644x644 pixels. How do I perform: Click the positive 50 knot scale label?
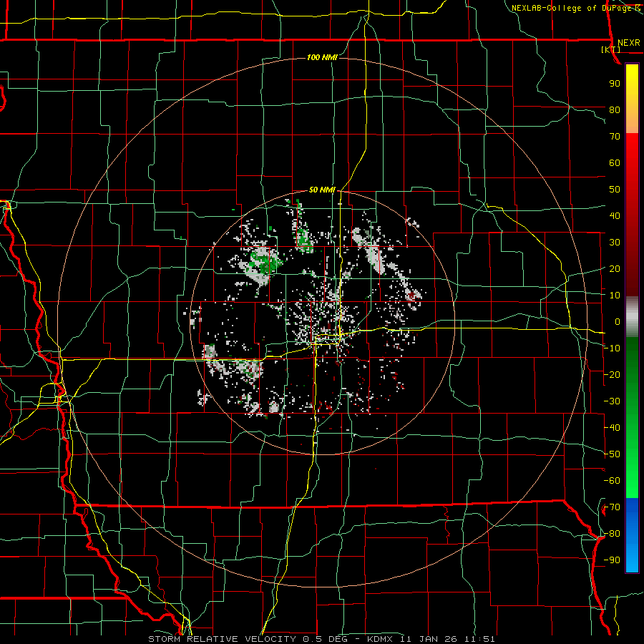615,190
